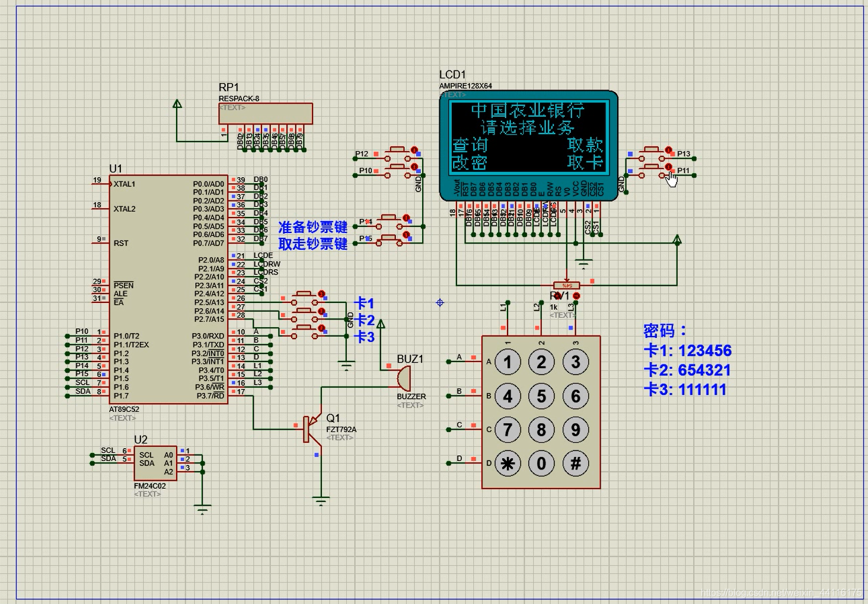Click the P12 net label left of LCD

[362, 154]
